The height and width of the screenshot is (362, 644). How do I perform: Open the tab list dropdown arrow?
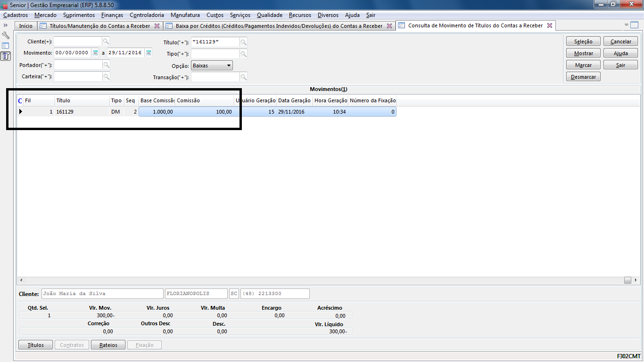coord(627,25)
